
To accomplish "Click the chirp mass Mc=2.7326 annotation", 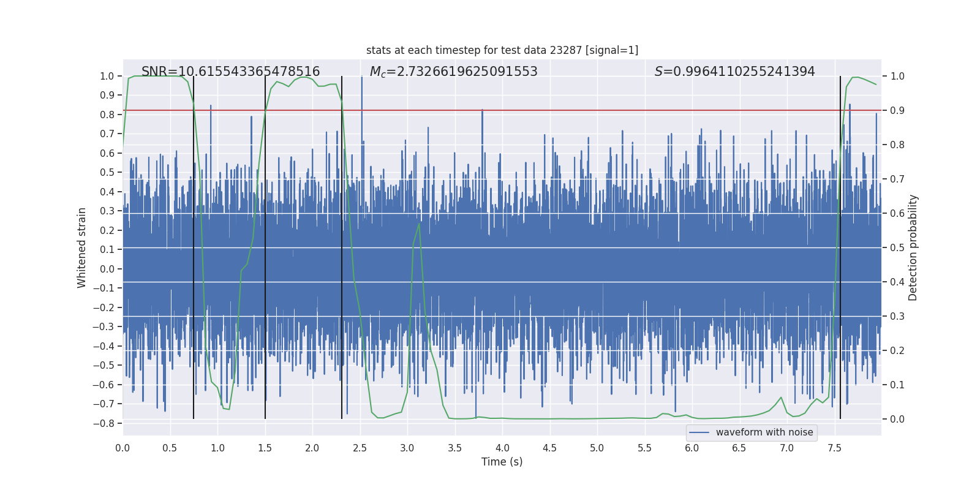I will point(453,72).
